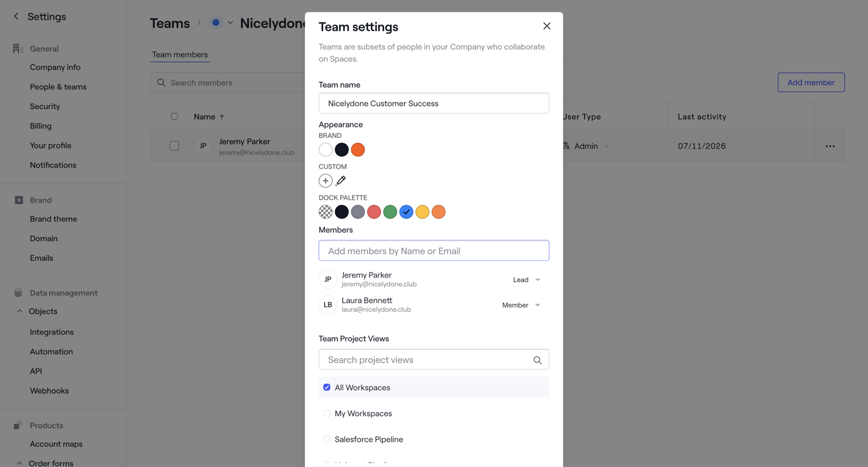Click the General building icon
This screenshot has width=868, height=467.
18,49
